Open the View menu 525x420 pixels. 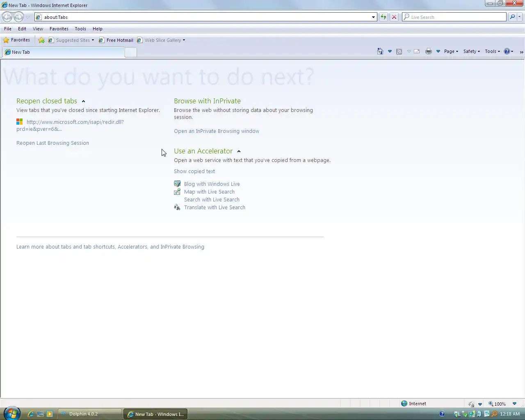point(38,29)
